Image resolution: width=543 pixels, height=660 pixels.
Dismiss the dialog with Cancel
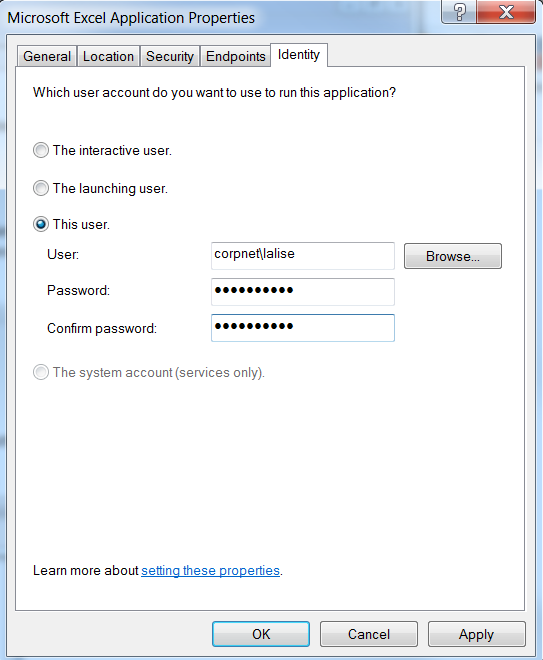(x=369, y=634)
